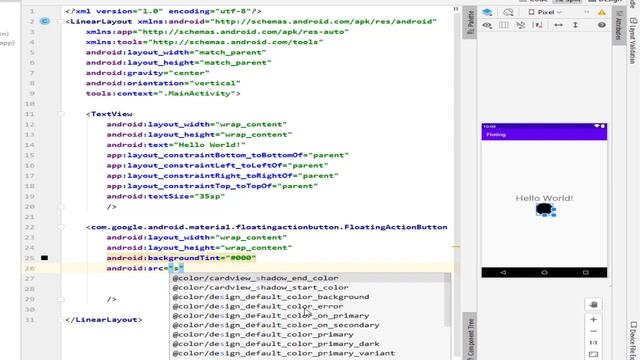Viewport: 640px width, 360px height.
Task: Click the recents square in preview navigation bar
Action: (586, 272)
